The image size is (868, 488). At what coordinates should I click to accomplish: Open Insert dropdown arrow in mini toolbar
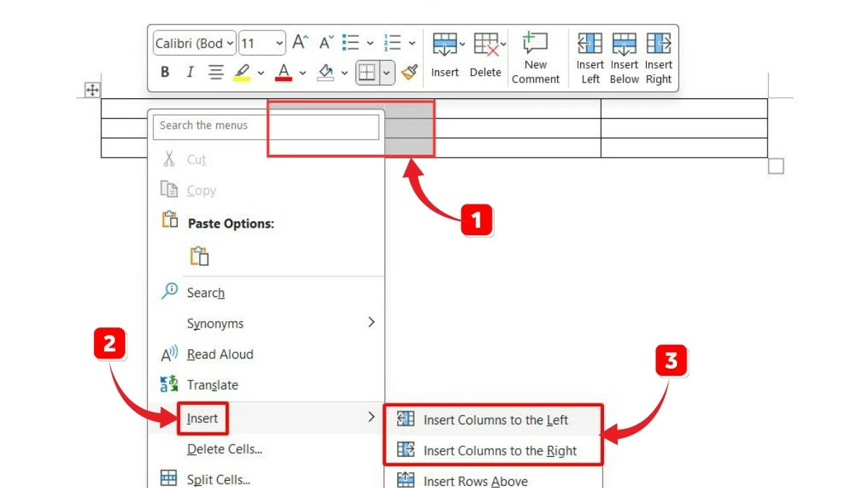(461, 44)
